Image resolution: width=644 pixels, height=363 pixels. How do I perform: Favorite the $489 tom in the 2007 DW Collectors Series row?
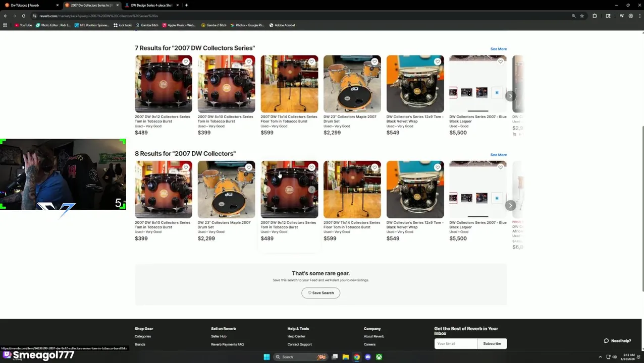[186, 62]
